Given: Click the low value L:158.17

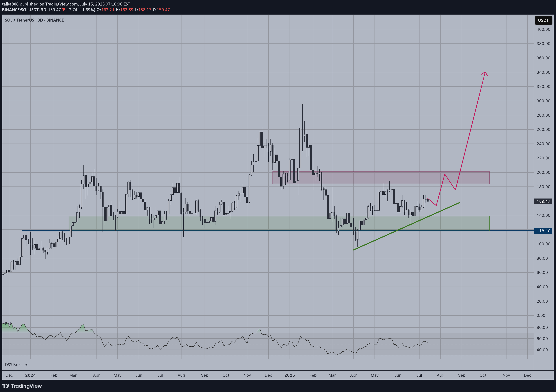Looking at the screenshot, I should (x=143, y=10).
